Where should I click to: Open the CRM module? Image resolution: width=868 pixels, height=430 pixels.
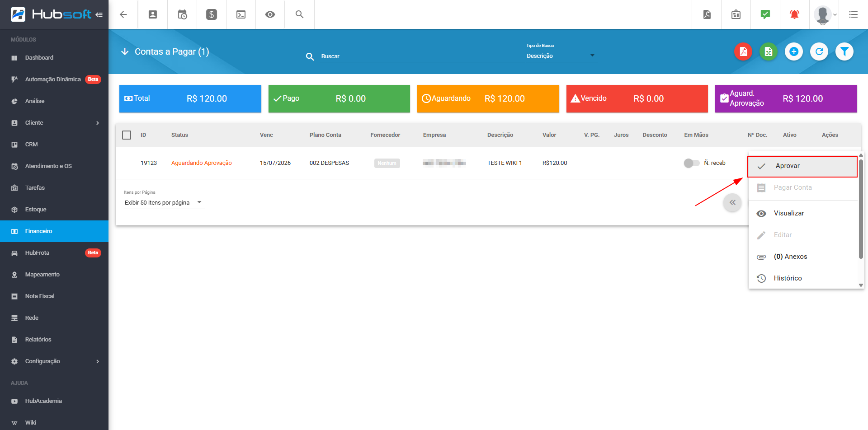click(54, 145)
